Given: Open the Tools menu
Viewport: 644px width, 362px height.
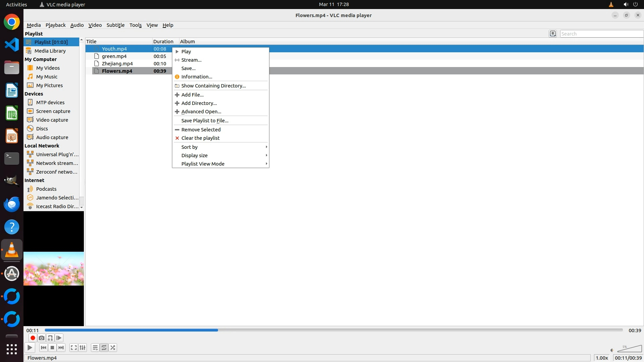Looking at the screenshot, I should pos(136,25).
